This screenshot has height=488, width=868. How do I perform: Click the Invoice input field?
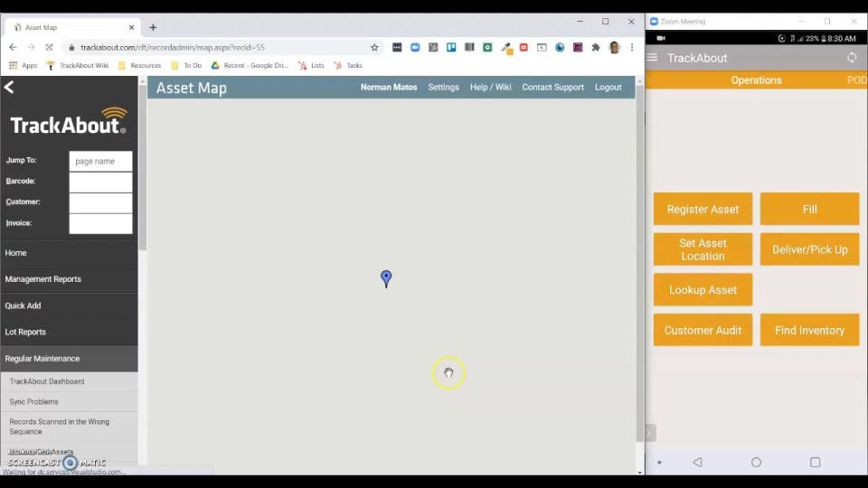pyautogui.click(x=100, y=223)
